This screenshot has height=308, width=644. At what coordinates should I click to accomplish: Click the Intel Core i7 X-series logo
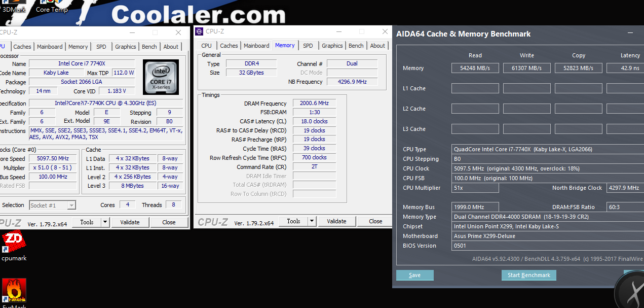coord(161,78)
